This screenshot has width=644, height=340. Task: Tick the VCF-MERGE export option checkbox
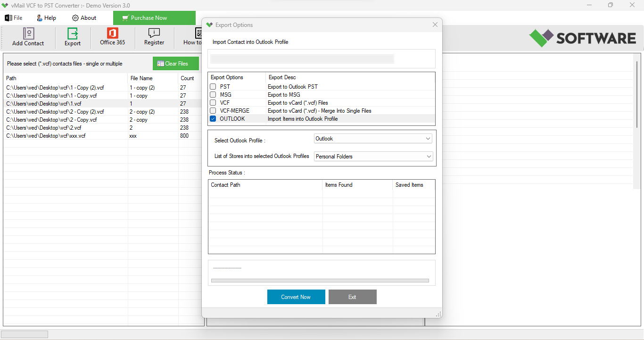point(213,111)
